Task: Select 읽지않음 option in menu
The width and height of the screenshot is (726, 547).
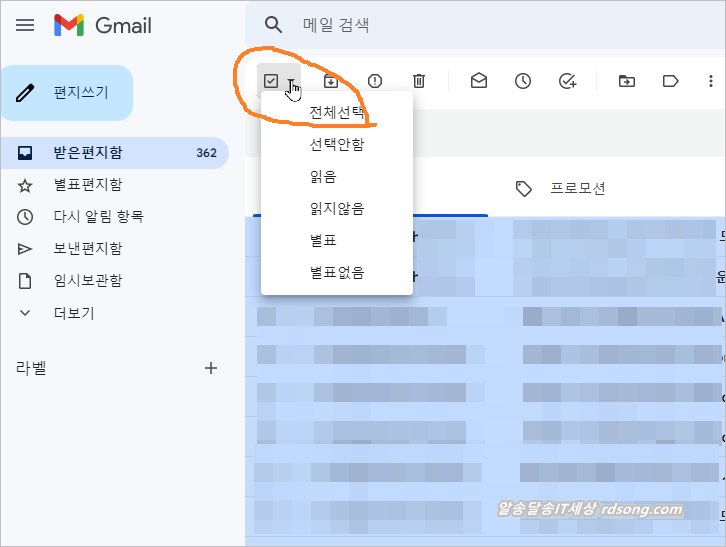Action: (x=337, y=209)
